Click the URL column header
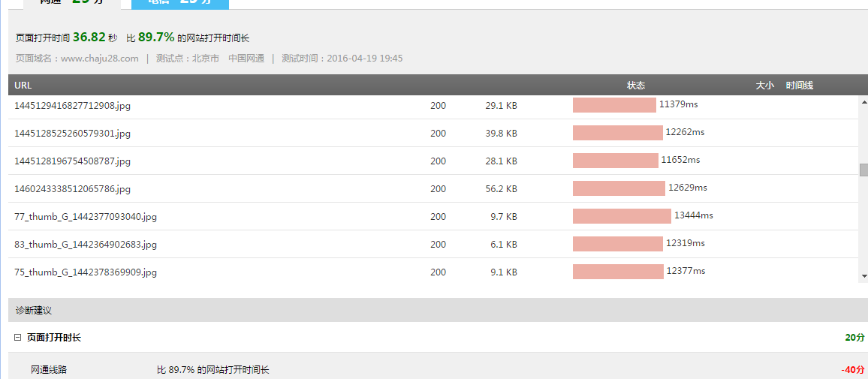This screenshot has height=379, width=868. pos(23,86)
